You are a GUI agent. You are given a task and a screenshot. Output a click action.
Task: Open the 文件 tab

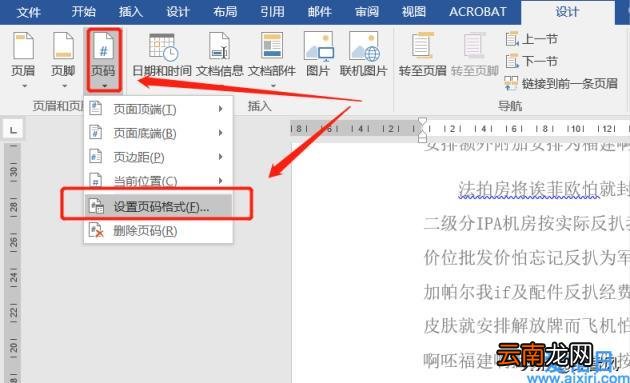pos(29,12)
